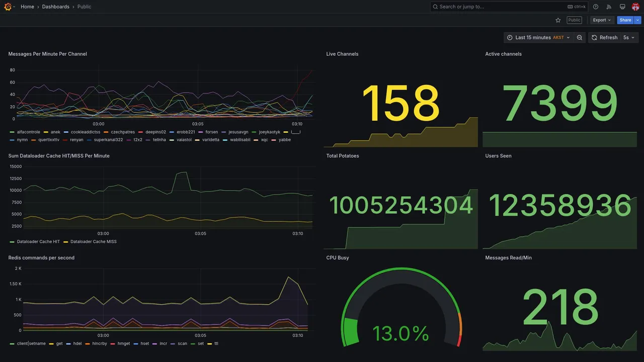Click the blue Share button

point(625,20)
